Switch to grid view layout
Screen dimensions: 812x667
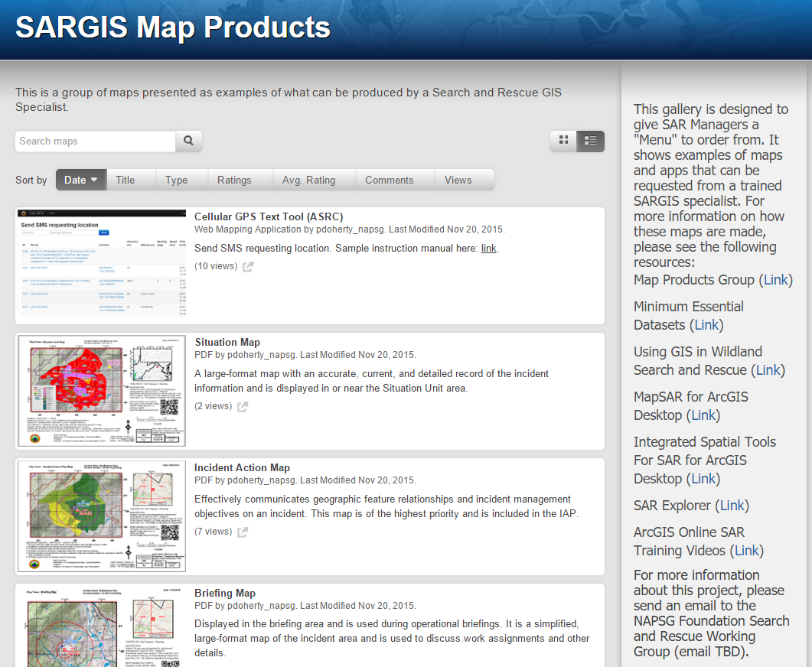tap(563, 141)
